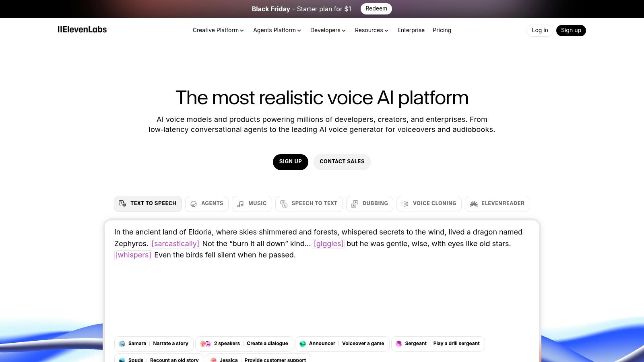The width and height of the screenshot is (644, 362).
Task: Go to the Enterprise section
Action: (411, 30)
